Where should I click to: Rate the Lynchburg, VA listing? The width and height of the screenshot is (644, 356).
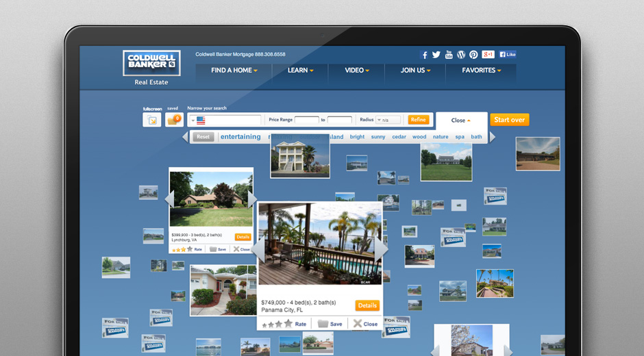click(187, 249)
